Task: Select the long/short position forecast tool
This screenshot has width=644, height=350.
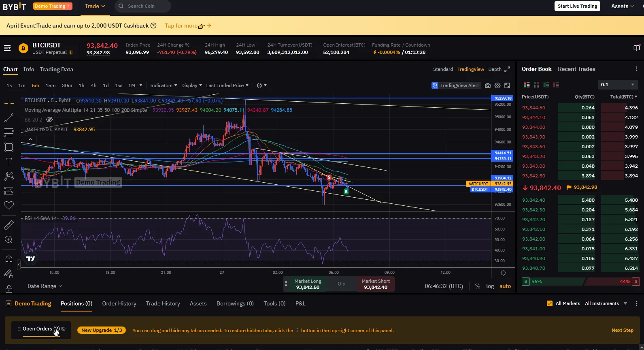Action: (9, 191)
